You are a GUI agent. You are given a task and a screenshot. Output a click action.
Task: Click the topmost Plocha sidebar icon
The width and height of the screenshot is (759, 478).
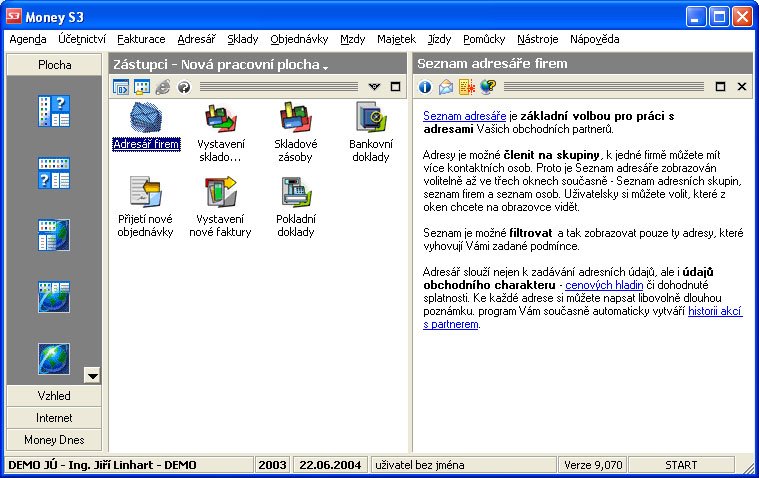(x=54, y=111)
